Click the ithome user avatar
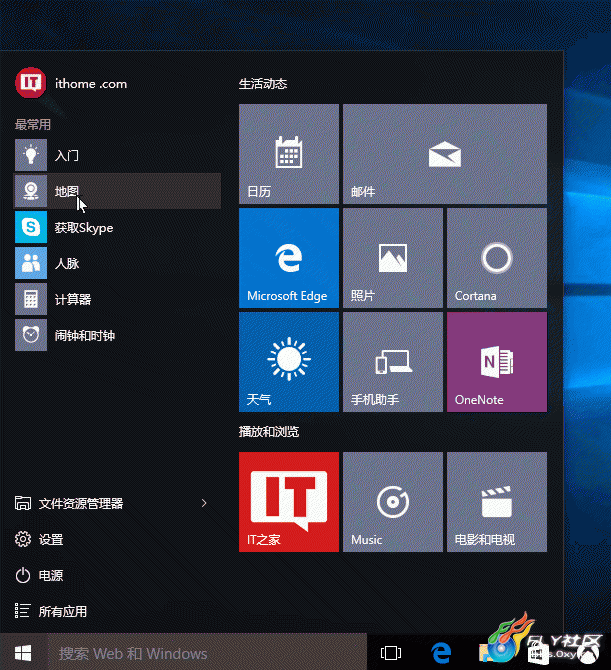The width and height of the screenshot is (611, 670). [31, 82]
